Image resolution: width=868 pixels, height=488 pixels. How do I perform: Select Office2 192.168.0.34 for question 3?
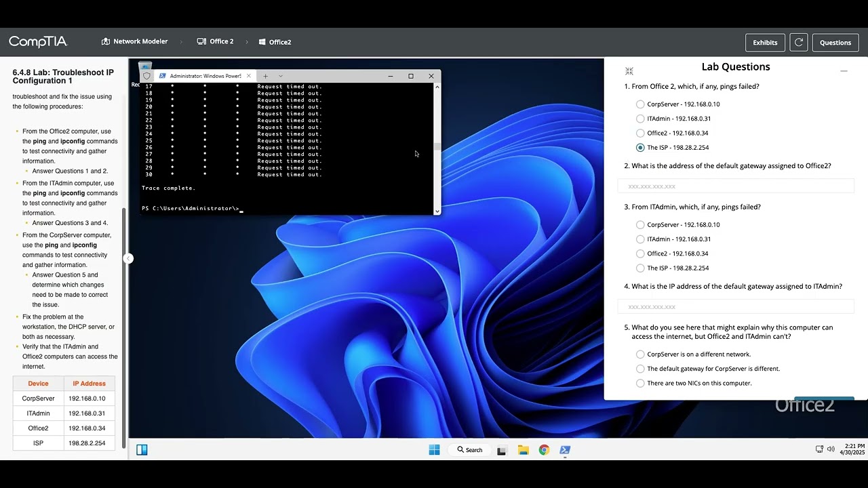click(x=640, y=253)
